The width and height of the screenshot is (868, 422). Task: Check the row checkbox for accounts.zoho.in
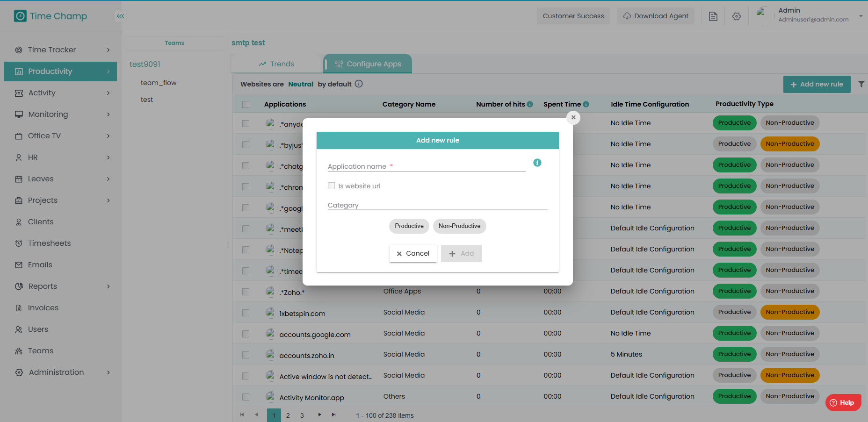246,355
